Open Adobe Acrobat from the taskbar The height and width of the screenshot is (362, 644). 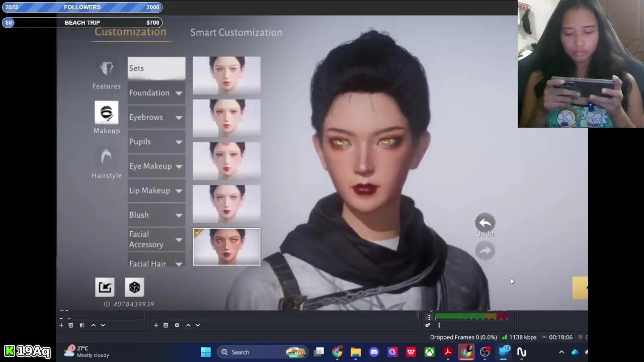(448, 352)
